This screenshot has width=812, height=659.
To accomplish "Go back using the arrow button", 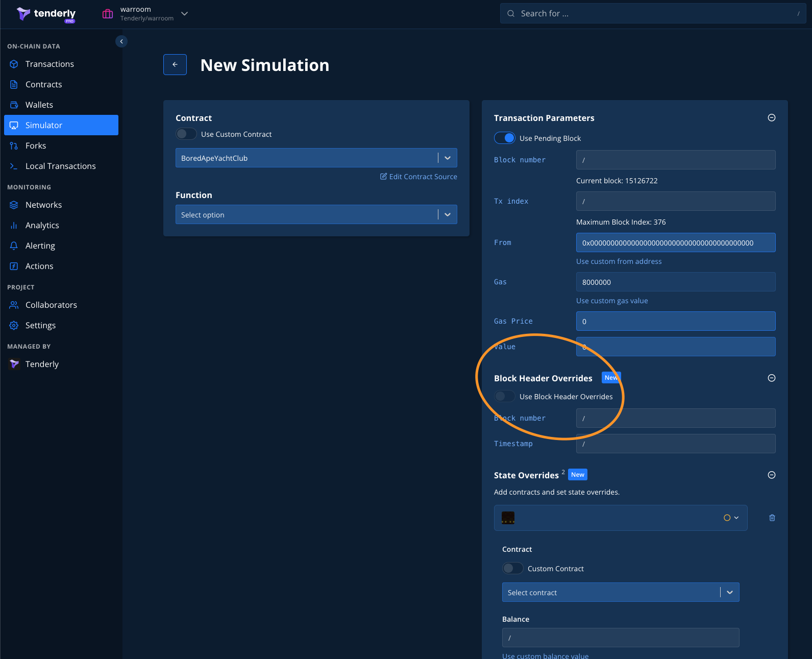I will [175, 64].
